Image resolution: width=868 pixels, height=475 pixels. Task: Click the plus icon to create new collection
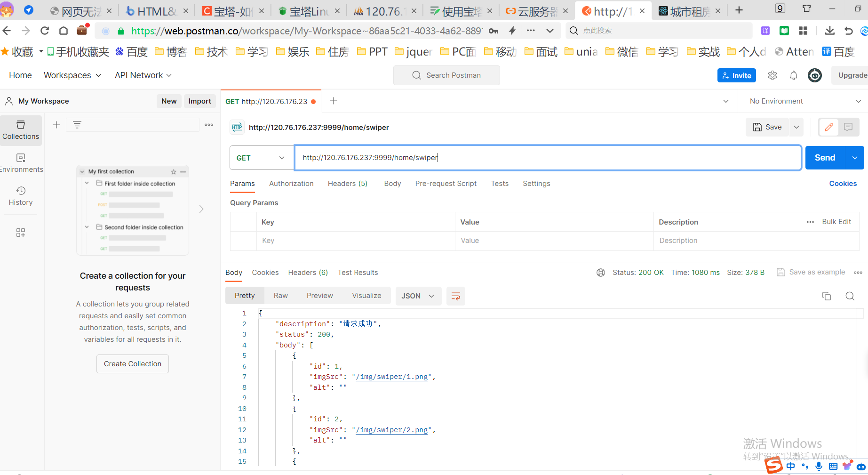coord(56,125)
